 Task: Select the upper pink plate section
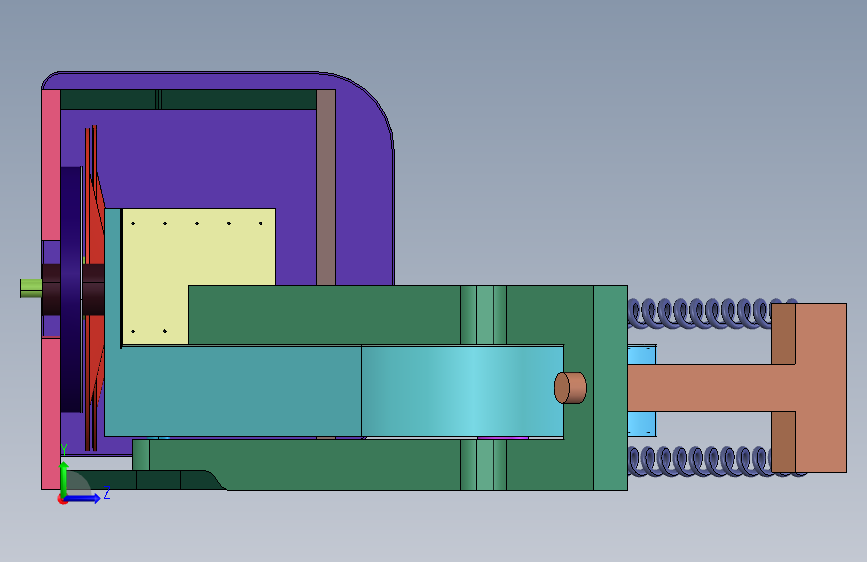[51, 165]
